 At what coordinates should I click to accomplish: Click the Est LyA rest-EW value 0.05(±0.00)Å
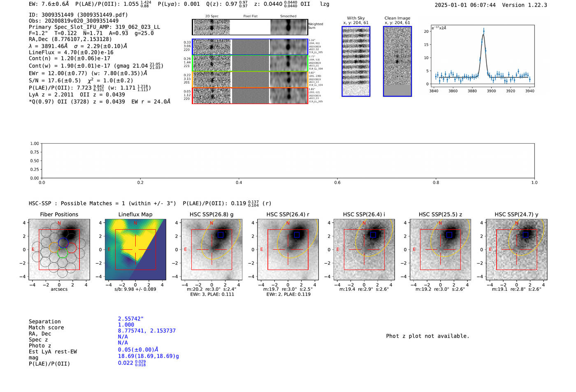click(x=138, y=350)
